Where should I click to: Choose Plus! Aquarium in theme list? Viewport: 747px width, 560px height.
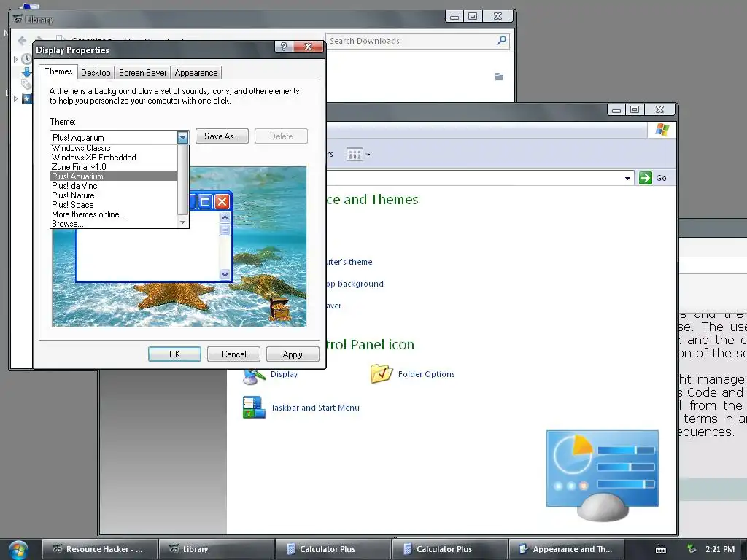[113, 176]
